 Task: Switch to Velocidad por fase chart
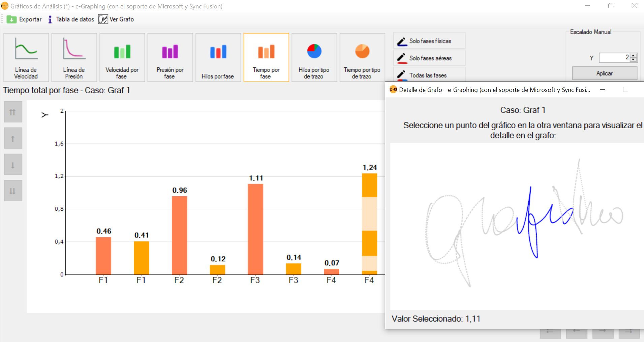[122, 57]
